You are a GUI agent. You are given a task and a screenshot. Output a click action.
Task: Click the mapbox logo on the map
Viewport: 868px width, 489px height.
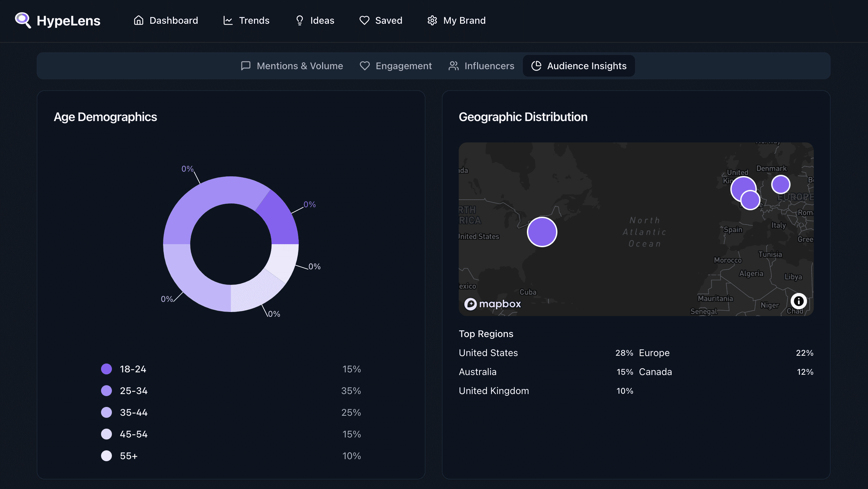tap(493, 304)
